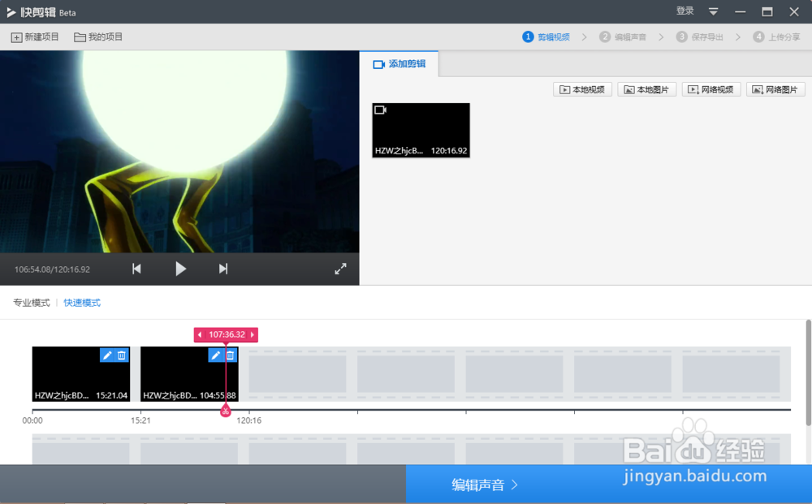Edit the 15:21.04 clip with pencil icon
Viewport: 812px width, 504px height.
[x=106, y=355]
